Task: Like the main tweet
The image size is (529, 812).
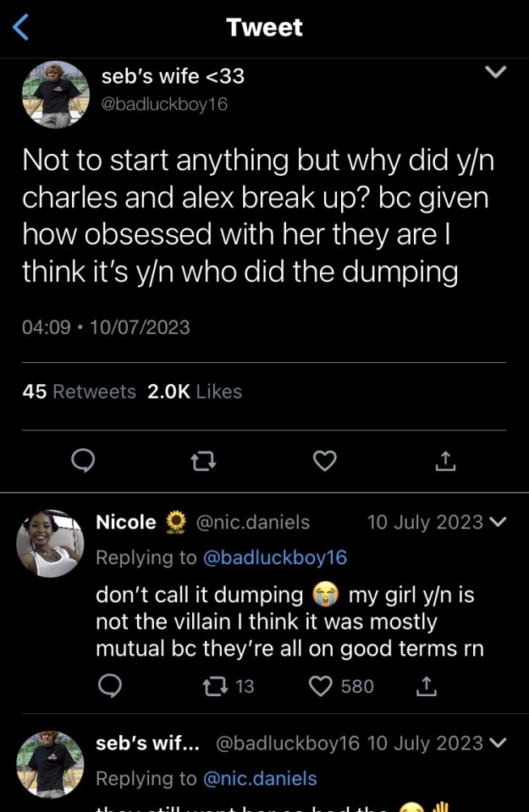Action: click(325, 460)
